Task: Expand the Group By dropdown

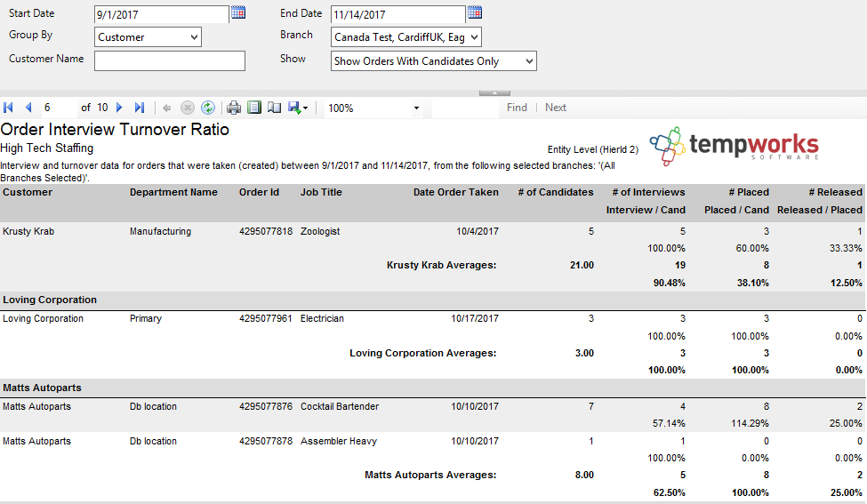Action: pyautogui.click(x=194, y=37)
